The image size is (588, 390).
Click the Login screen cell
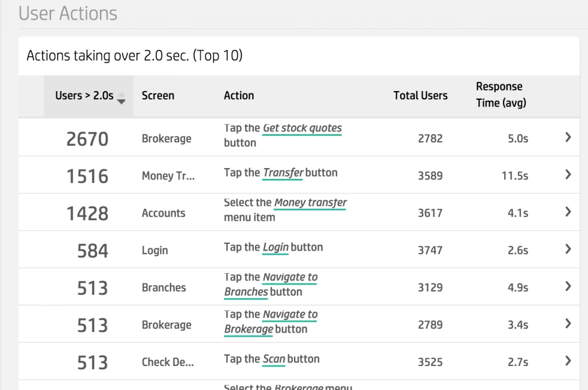(x=155, y=250)
